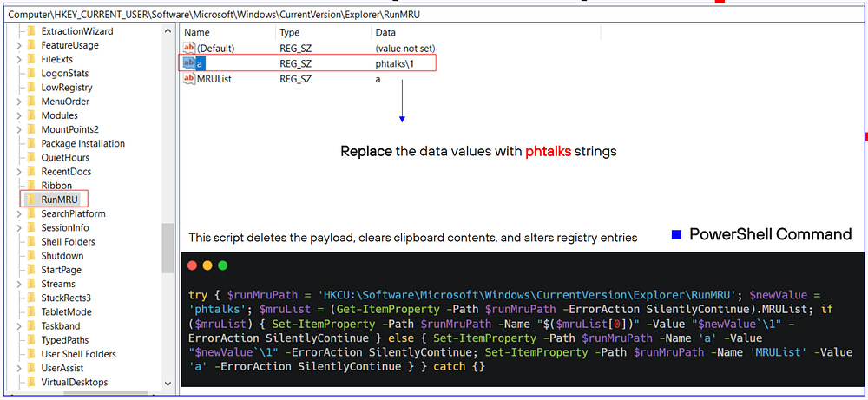The width and height of the screenshot is (868, 400).
Task: Select the Shutdown folder icon
Action: pyautogui.click(x=31, y=256)
